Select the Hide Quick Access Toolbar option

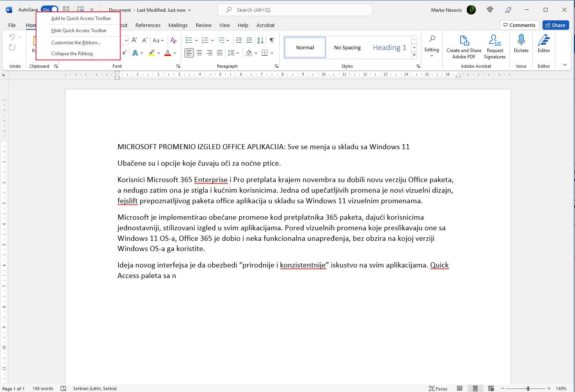click(78, 30)
